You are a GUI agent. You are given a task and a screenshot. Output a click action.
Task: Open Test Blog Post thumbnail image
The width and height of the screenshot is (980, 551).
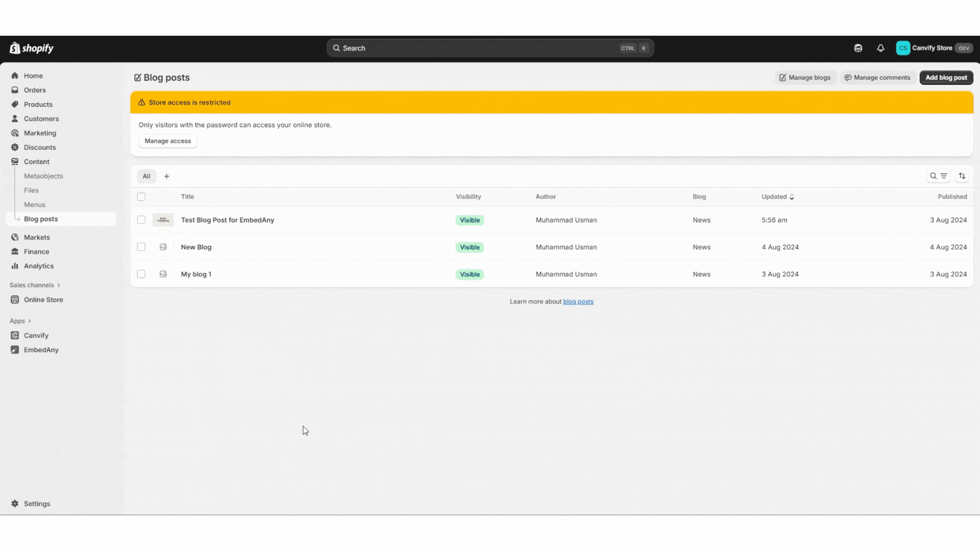163,220
